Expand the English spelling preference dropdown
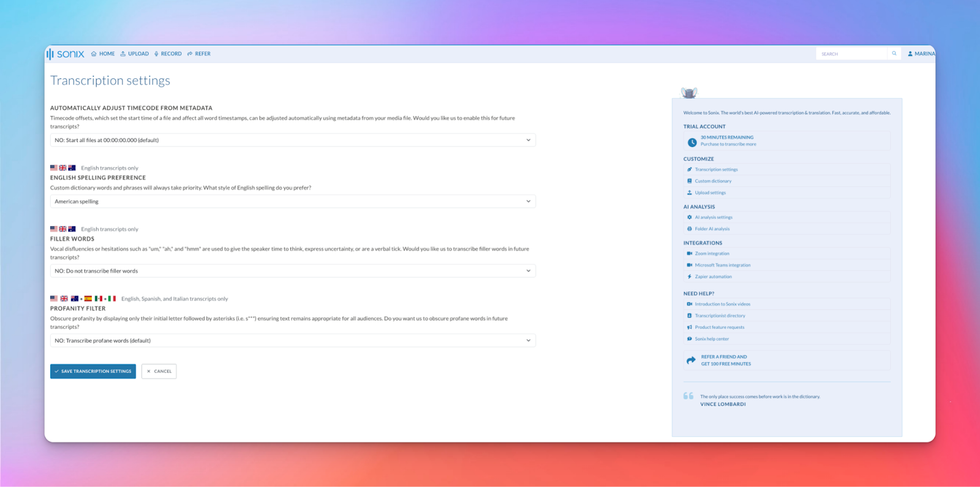Viewport: 980px width, 487px height. (x=293, y=202)
